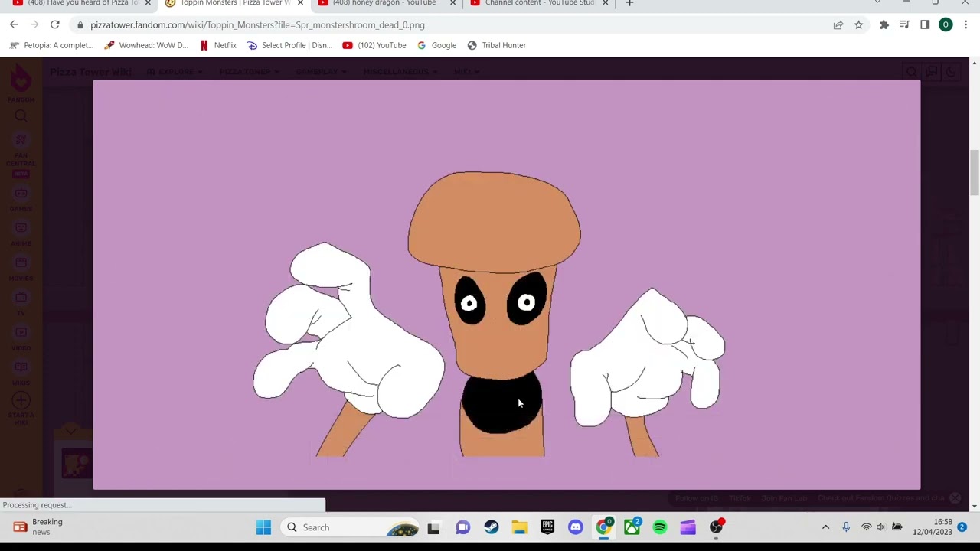Click the greyed-out browser forward arrow
Viewport: 980px width, 551px height.
pos(34,24)
